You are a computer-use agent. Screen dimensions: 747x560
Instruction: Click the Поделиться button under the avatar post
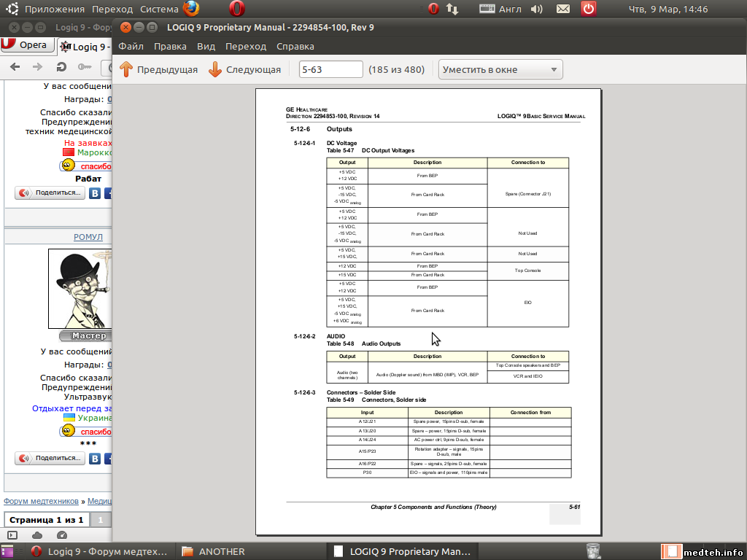(50, 459)
